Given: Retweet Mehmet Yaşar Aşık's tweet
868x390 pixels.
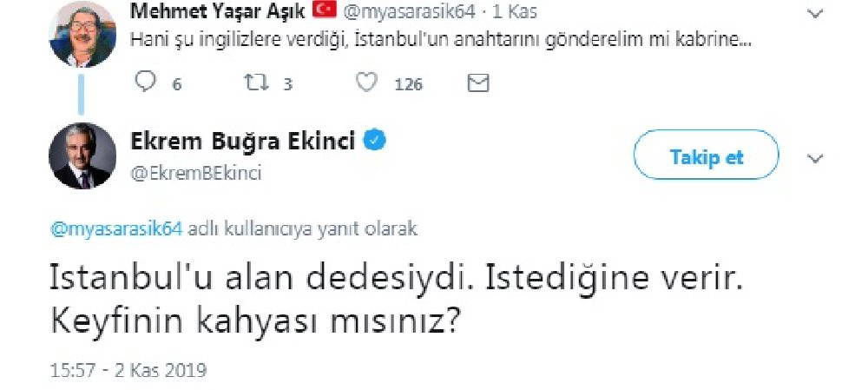Looking at the screenshot, I should [x=254, y=83].
